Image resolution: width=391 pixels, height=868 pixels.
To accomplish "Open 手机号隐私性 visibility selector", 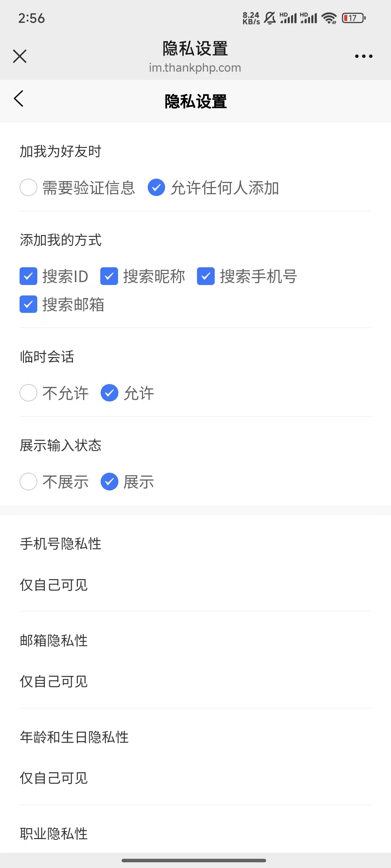I will pos(54,585).
